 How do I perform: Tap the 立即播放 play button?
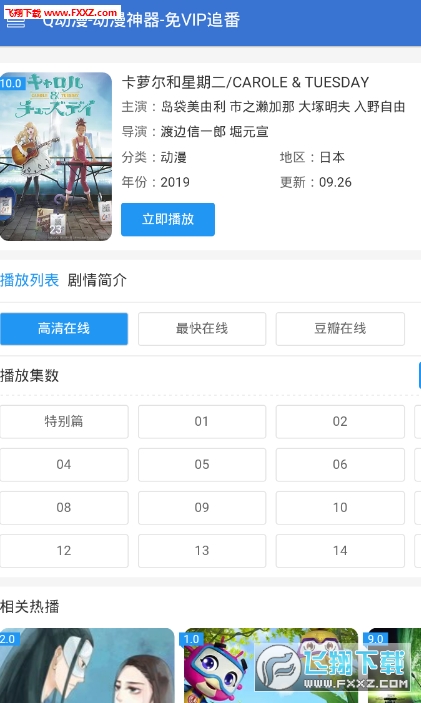[x=168, y=219]
